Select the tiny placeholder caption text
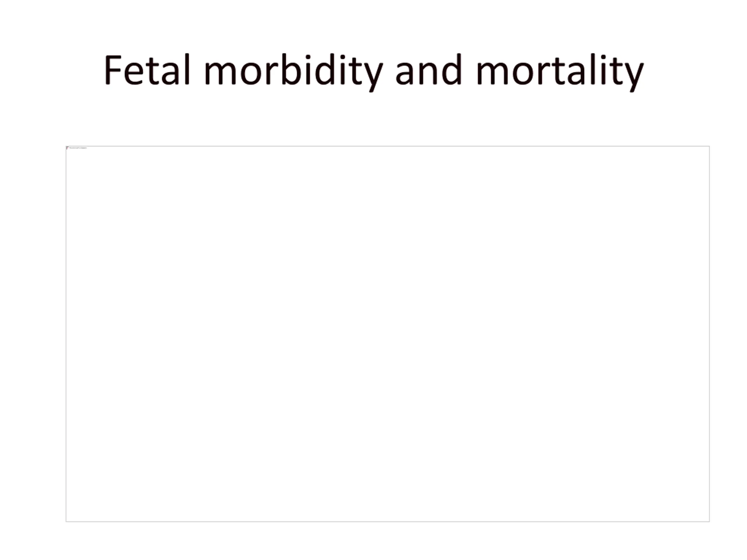 pyautogui.click(x=78, y=148)
